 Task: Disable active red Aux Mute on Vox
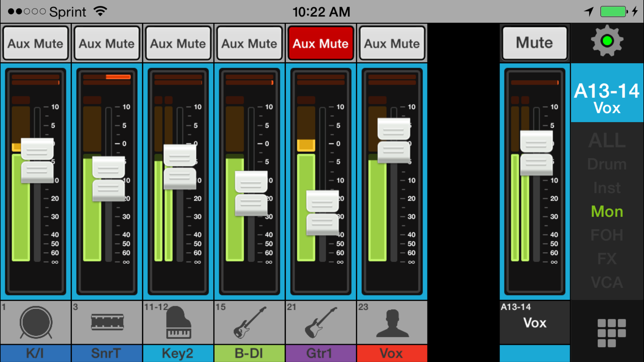320,43
